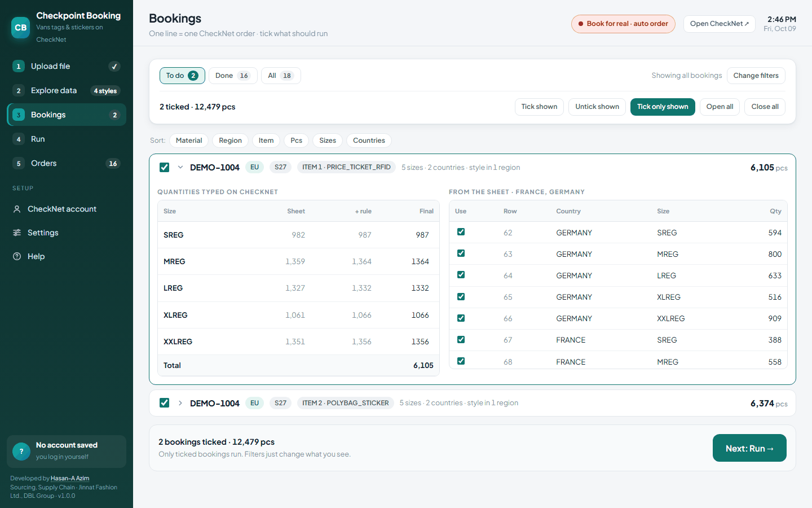This screenshot has height=508, width=812.
Task: Click Change filters button
Action: [x=756, y=76]
